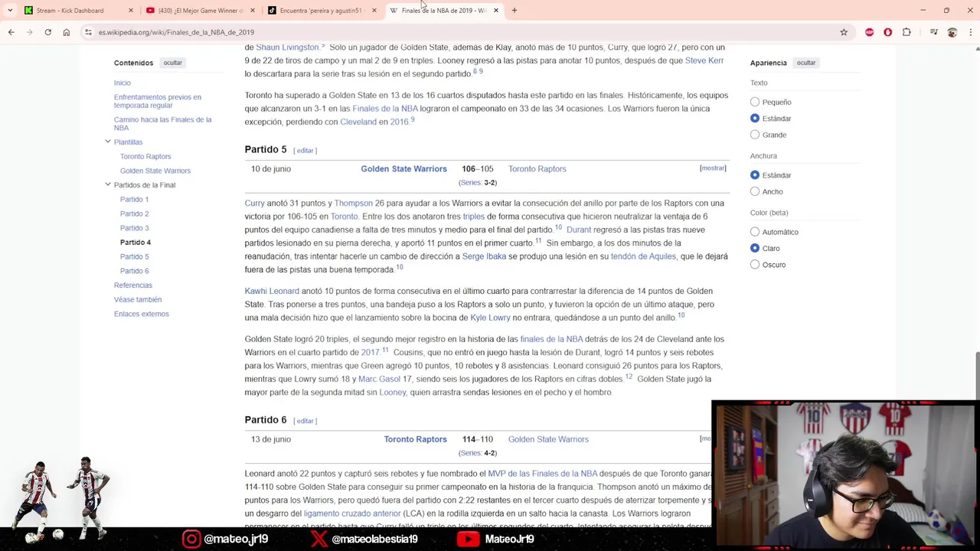The height and width of the screenshot is (551, 980).
Task: Open the browser home page
Action: 66,32
